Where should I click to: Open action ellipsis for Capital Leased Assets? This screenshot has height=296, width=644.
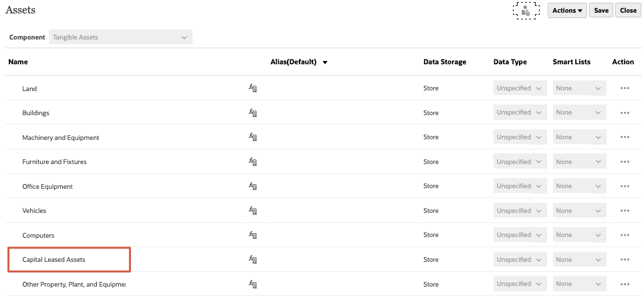tap(625, 260)
